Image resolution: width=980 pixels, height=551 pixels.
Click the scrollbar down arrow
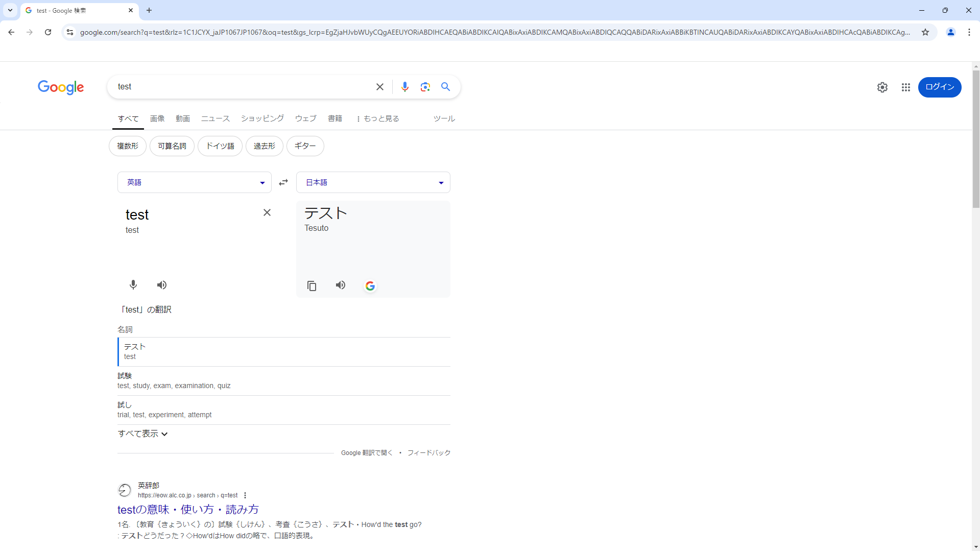pos(976,547)
